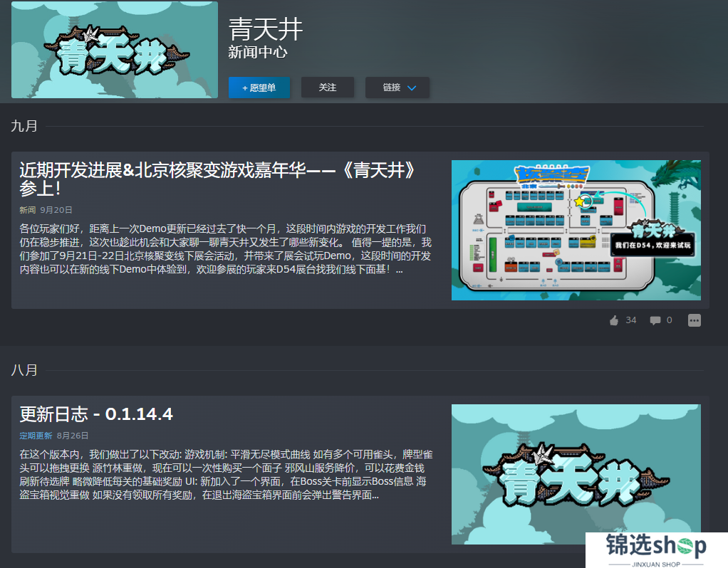This screenshot has width=728, height=568.
Task: Open comments on the September news post
Action: coord(655,320)
